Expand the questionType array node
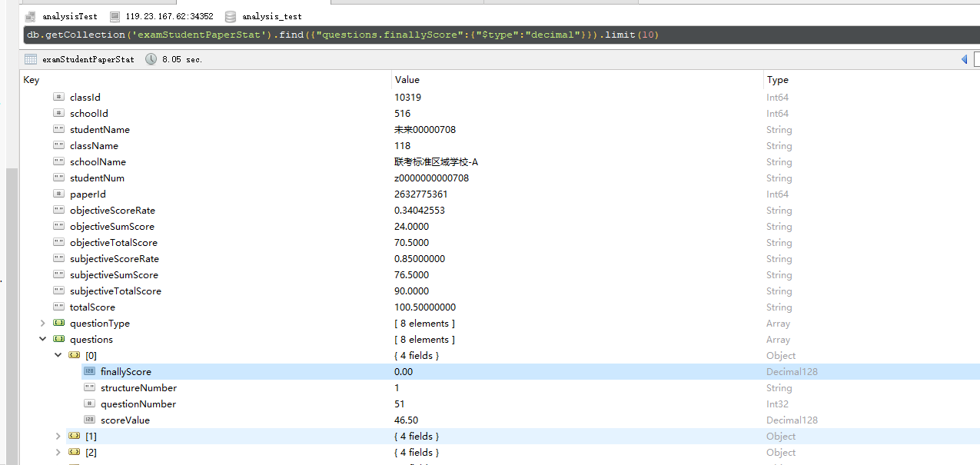Viewport: 980px width, 465px height. [44, 323]
